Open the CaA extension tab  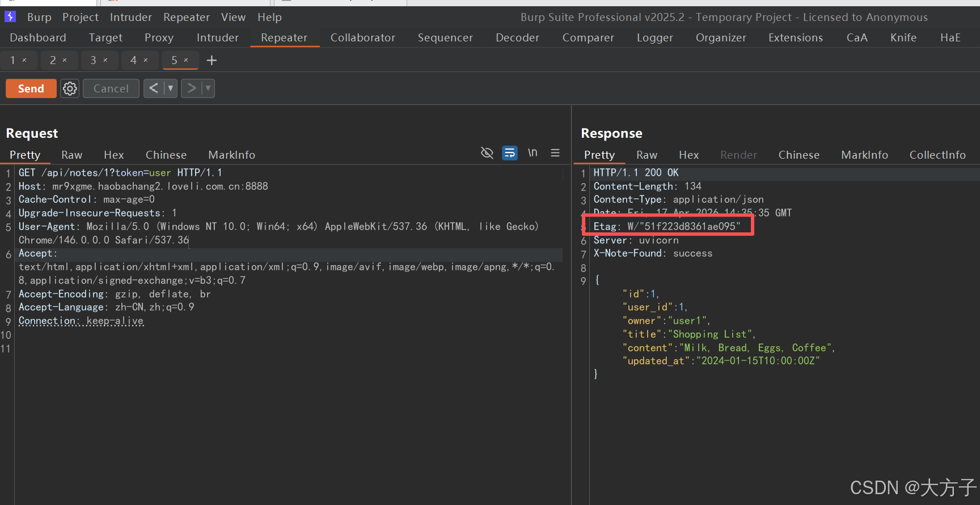point(857,37)
